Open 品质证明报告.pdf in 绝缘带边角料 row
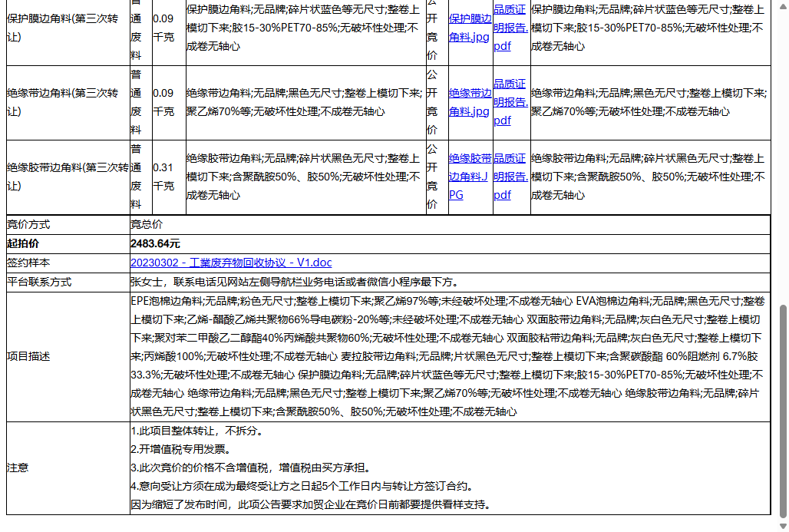 click(510, 102)
